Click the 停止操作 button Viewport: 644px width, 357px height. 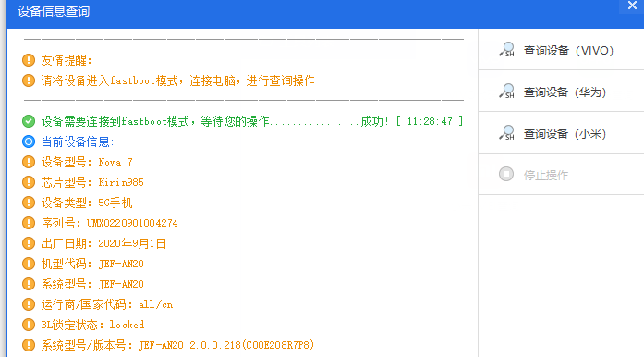(561, 175)
